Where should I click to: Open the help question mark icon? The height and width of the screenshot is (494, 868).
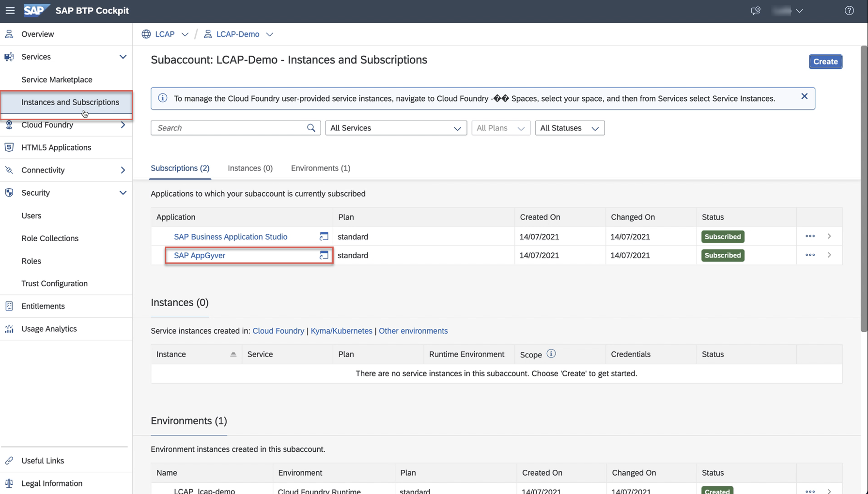[x=849, y=11]
